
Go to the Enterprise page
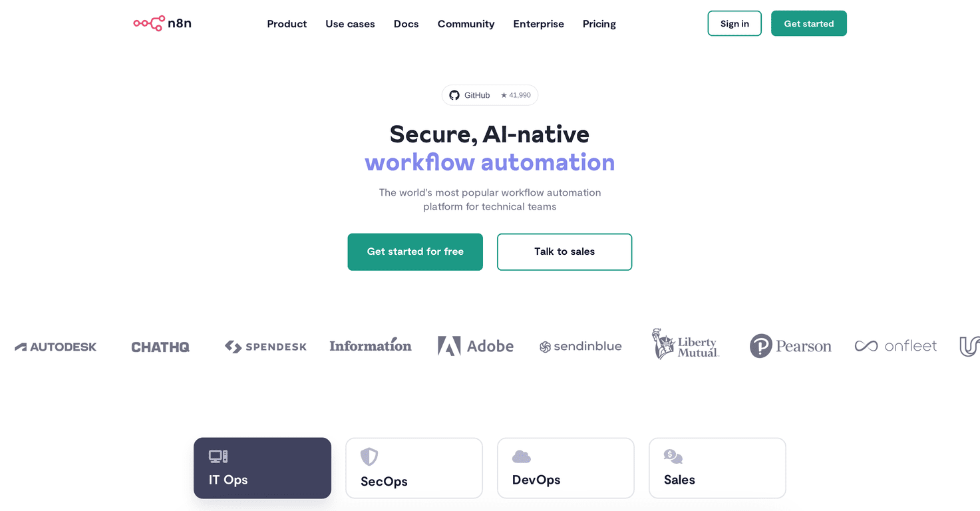click(x=538, y=24)
